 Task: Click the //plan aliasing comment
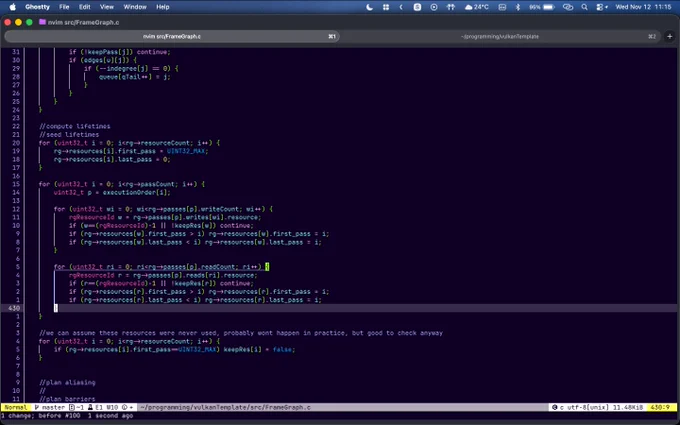point(67,382)
